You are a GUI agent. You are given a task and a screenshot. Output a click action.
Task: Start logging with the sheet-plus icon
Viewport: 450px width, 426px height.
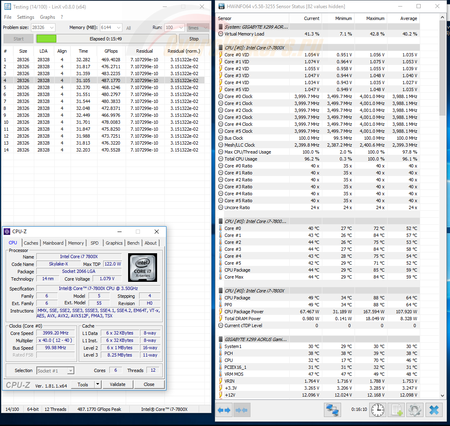397,410
